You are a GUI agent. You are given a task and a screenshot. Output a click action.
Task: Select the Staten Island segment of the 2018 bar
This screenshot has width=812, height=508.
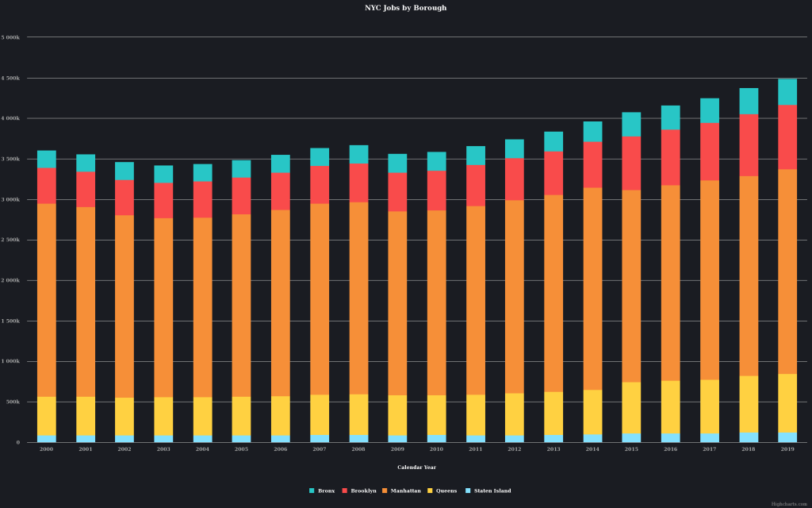tap(749, 437)
